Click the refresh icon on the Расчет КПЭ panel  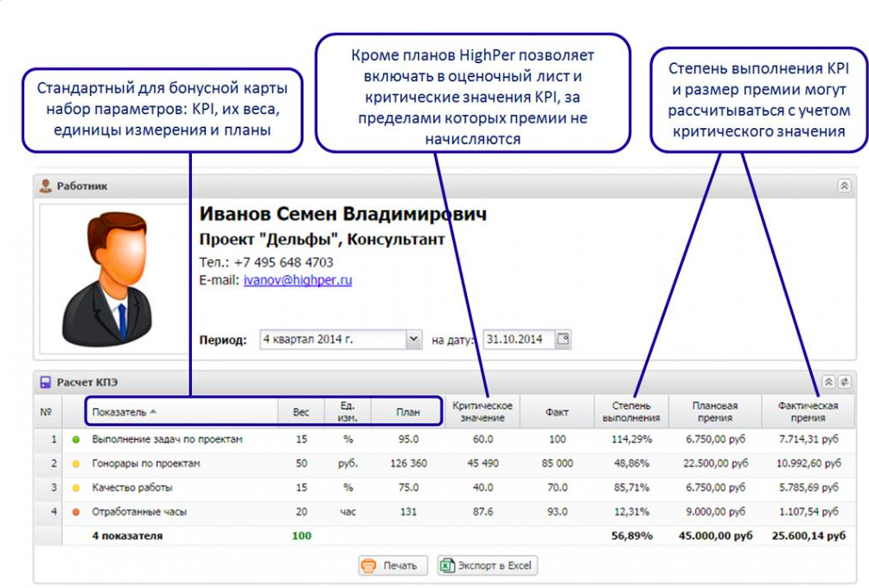pyautogui.click(x=844, y=381)
